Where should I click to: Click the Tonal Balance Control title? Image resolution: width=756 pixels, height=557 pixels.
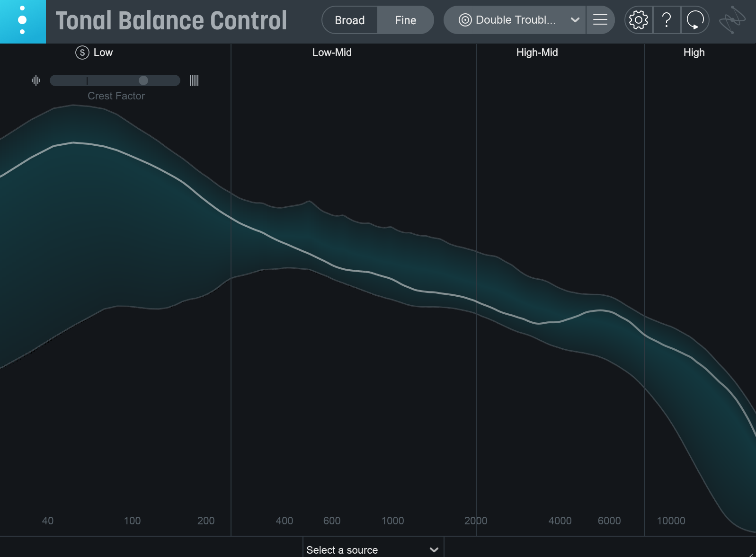click(171, 20)
